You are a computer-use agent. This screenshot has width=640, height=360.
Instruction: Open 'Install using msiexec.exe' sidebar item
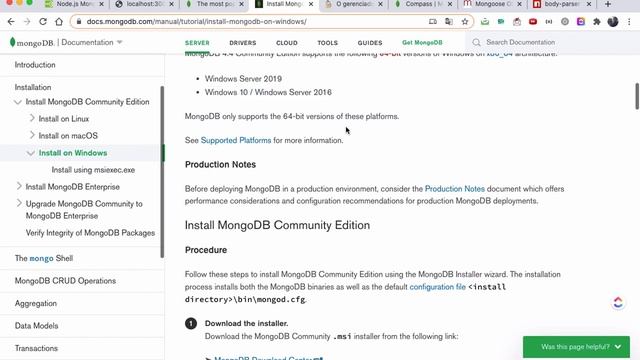tap(93, 170)
